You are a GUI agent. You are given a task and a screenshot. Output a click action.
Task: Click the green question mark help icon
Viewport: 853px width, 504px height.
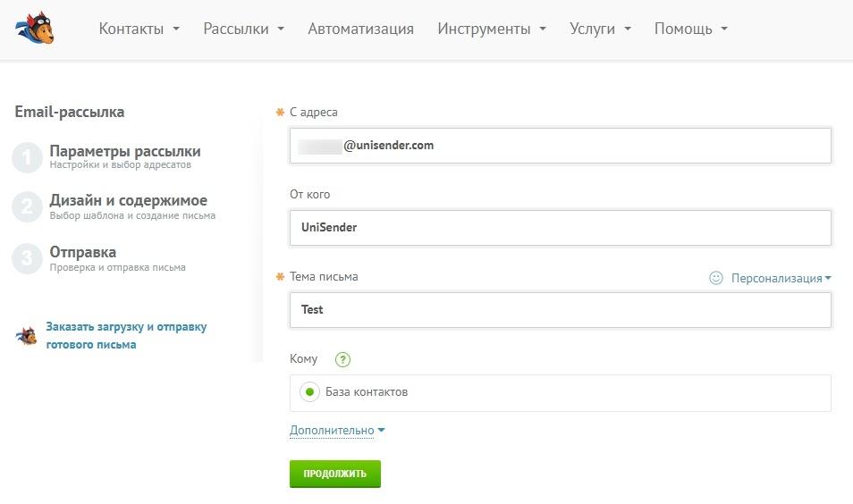point(342,359)
